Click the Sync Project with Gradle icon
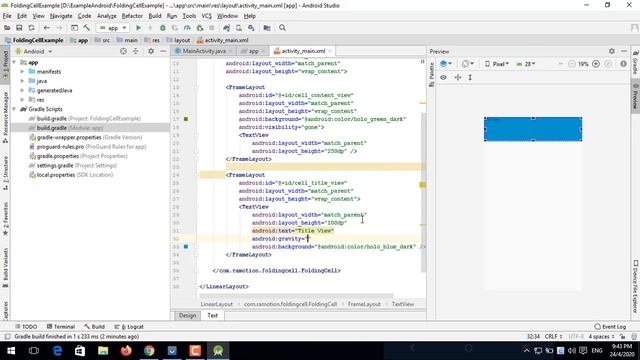 pyautogui.click(x=227, y=28)
